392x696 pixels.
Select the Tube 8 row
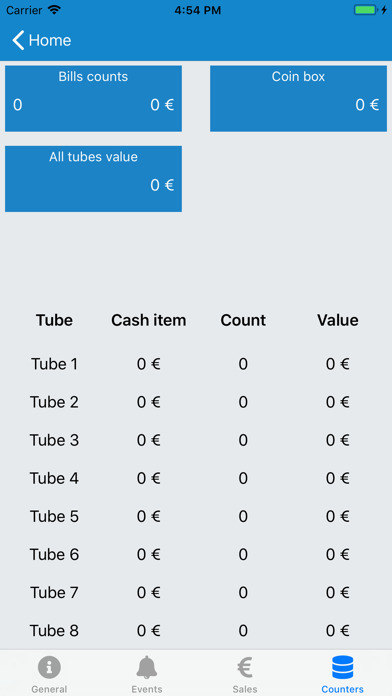[x=196, y=630]
